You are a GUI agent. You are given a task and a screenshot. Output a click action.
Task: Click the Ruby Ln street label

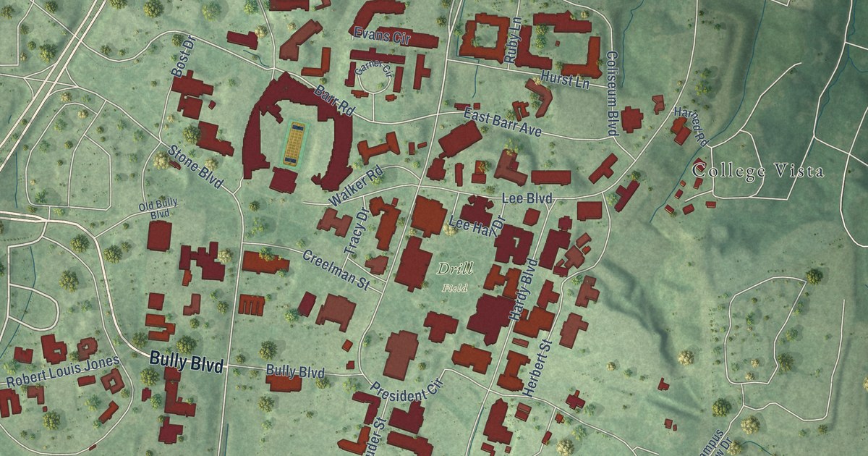(514, 42)
